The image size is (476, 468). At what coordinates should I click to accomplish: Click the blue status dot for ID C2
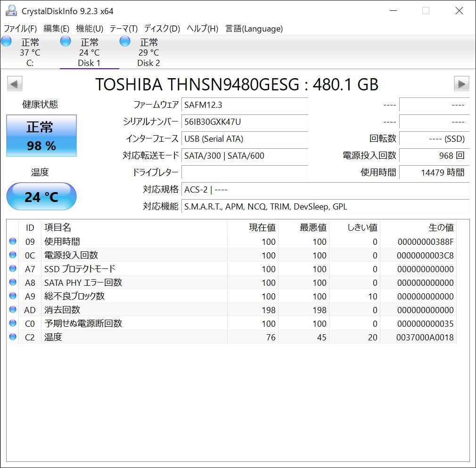point(13,337)
